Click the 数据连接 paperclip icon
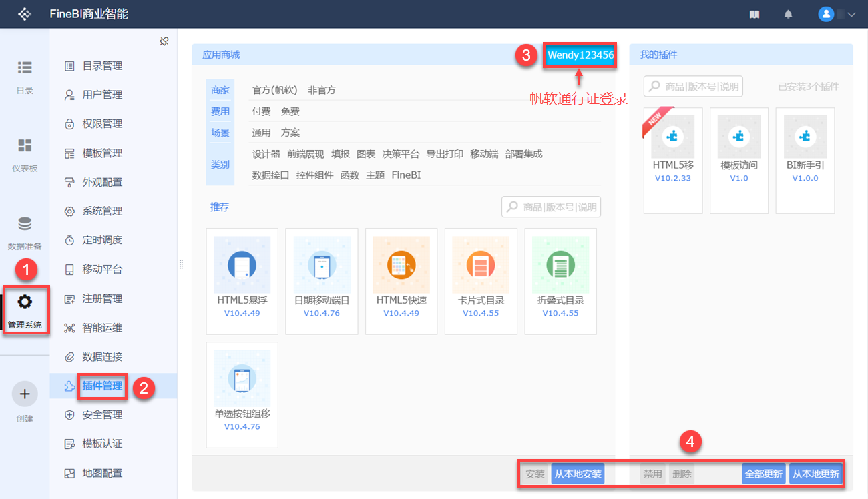 (x=69, y=357)
